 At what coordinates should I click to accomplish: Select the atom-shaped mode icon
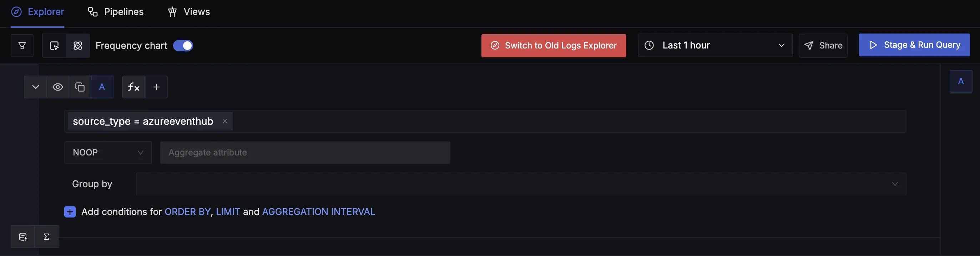click(77, 46)
